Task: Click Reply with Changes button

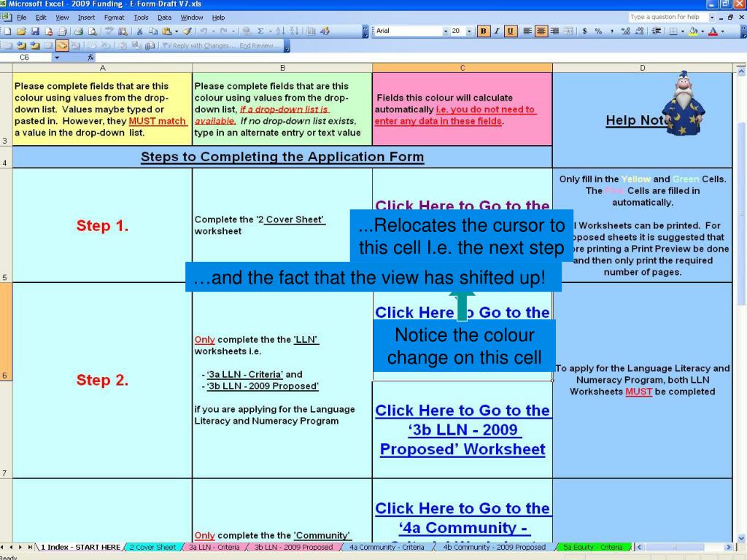Action: pos(198,46)
